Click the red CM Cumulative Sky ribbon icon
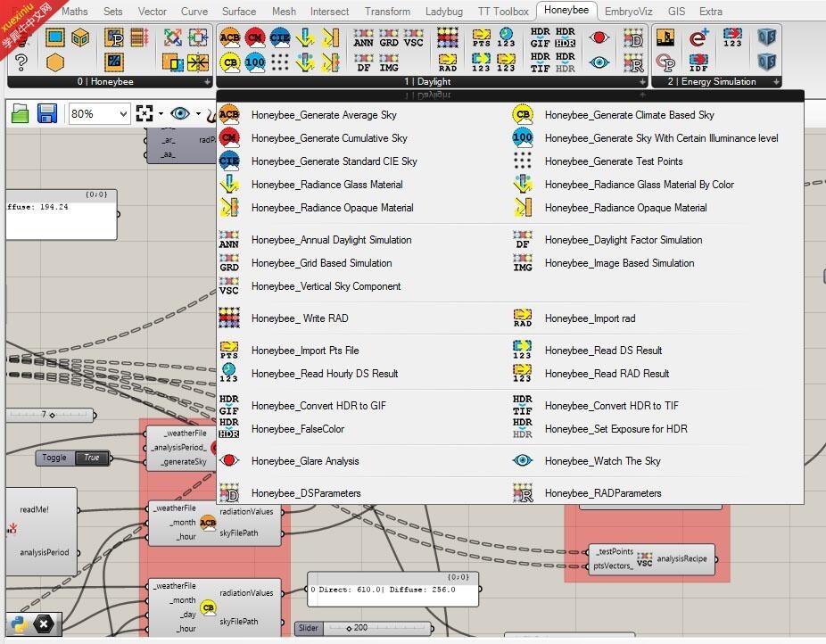 pyautogui.click(x=255, y=37)
